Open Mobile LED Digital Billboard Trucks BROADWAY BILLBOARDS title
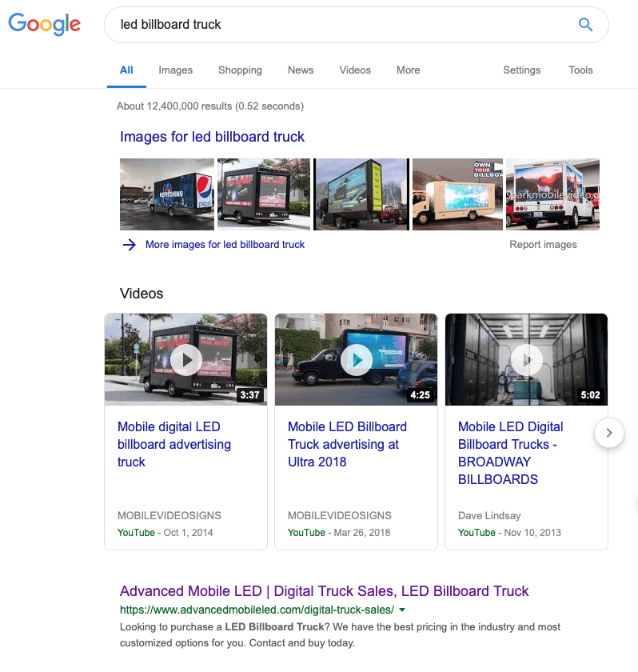The width and height of the screenshot is (638, 672). [x=510, y=453]
